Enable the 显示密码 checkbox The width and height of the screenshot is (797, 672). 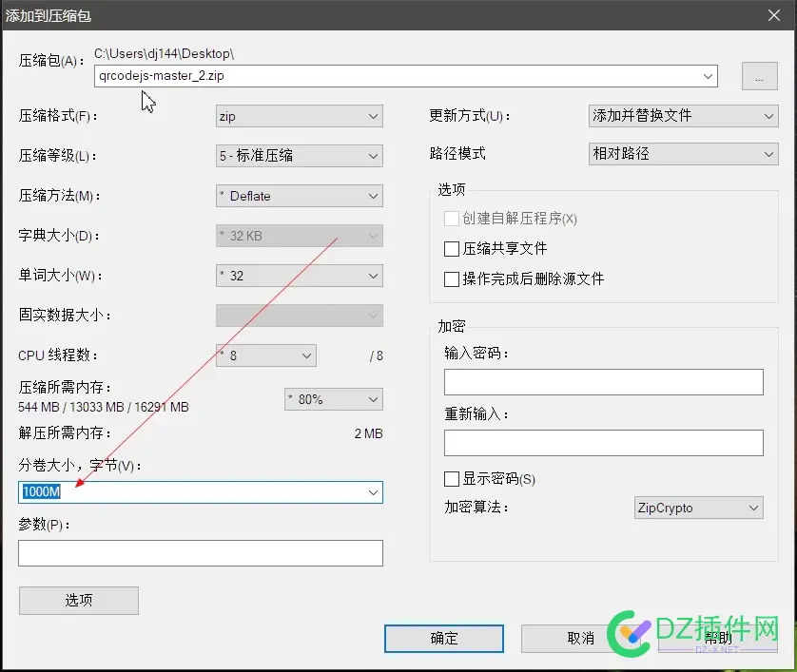tap(452, 479)
